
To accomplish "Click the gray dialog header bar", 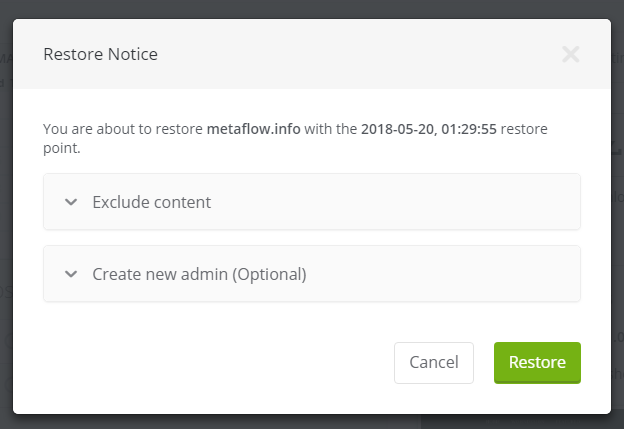I will point(350,54).
